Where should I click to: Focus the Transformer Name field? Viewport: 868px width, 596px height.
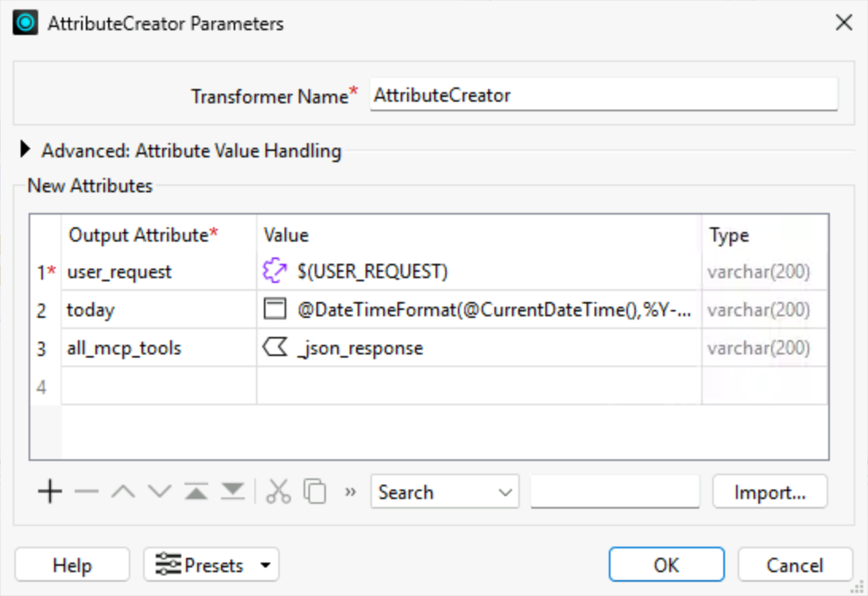(x=603, y=95)
